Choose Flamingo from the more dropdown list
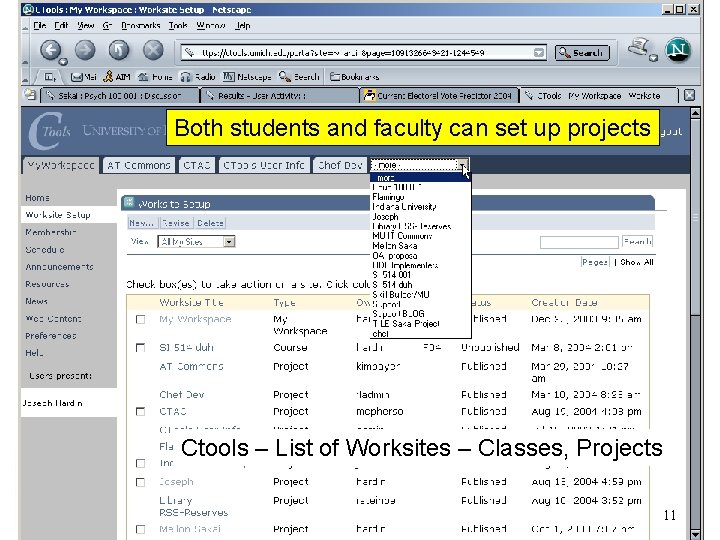The height and width of the screenshot is (540, 720). (x=388, y=197)
